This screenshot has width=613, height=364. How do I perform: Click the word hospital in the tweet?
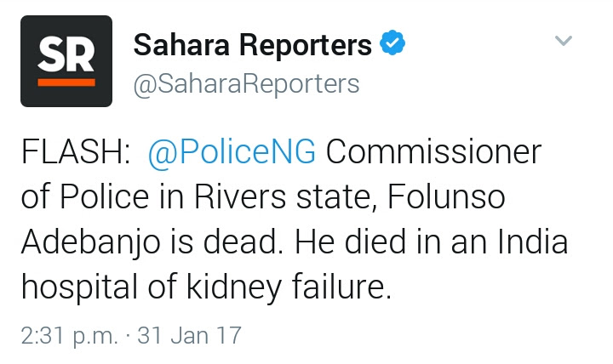(x=80, y=287)
